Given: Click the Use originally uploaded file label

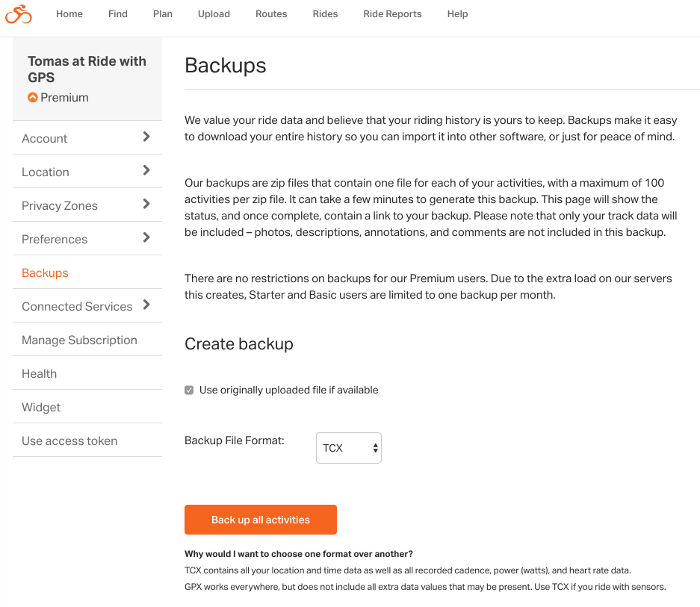Looking at the screenshot, I should 289,390.
